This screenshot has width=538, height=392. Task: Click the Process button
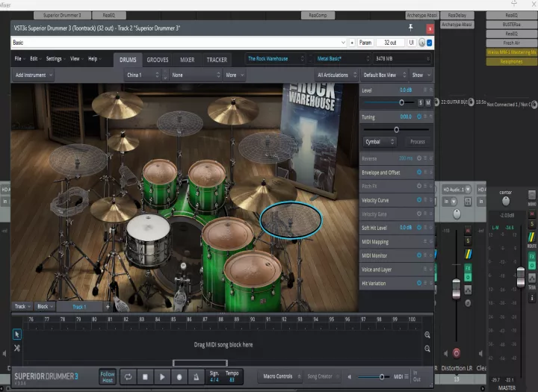[418, 142]
